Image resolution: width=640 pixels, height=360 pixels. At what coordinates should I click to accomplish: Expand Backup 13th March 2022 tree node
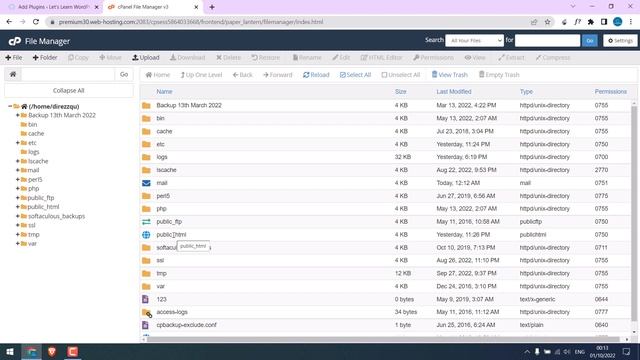point(18,115)
